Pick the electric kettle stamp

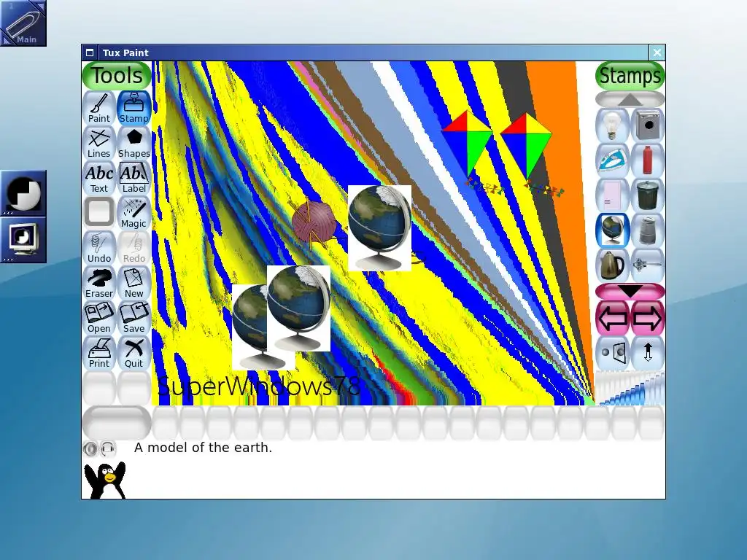613,265
